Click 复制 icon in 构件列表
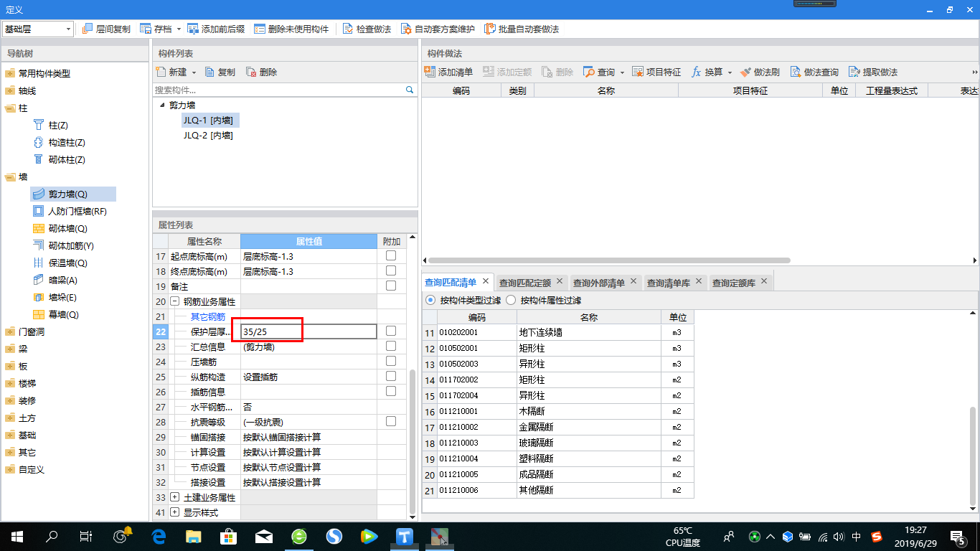This screenshot has height=551, width=980. pos(210,72)
